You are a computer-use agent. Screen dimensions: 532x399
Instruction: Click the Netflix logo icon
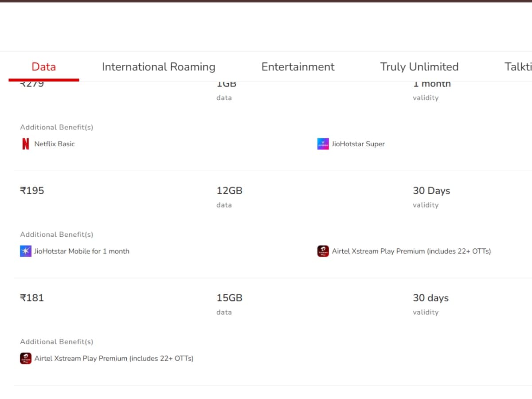(26, 144)
